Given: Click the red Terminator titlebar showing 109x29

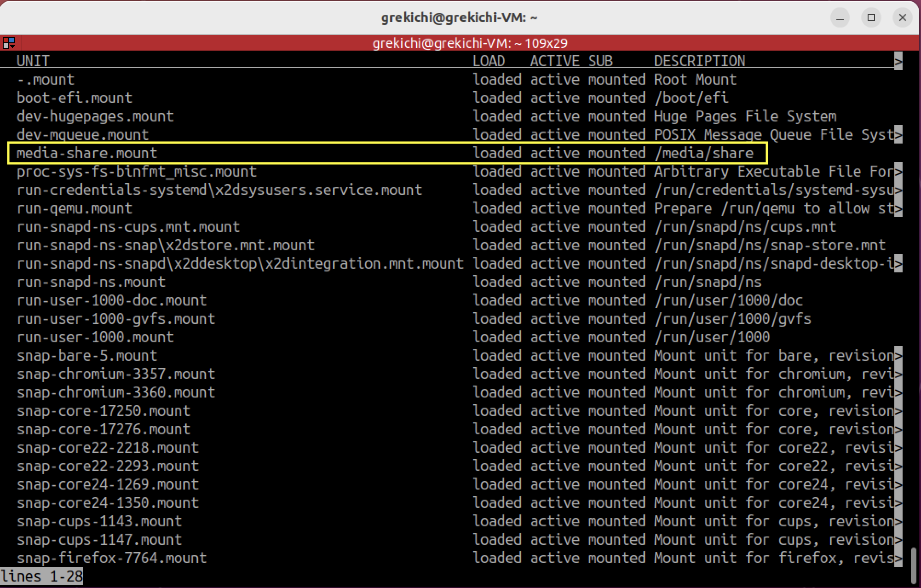Looking at the screenshot, I should 469,43.
